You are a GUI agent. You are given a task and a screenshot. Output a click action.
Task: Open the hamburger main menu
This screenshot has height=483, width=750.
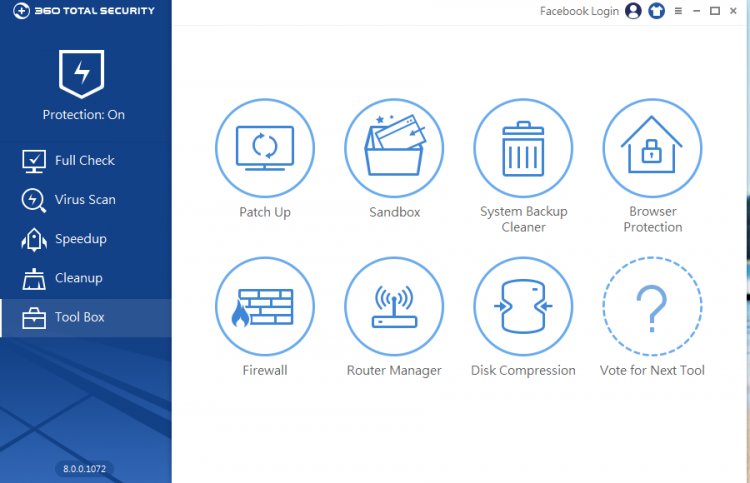678,11
